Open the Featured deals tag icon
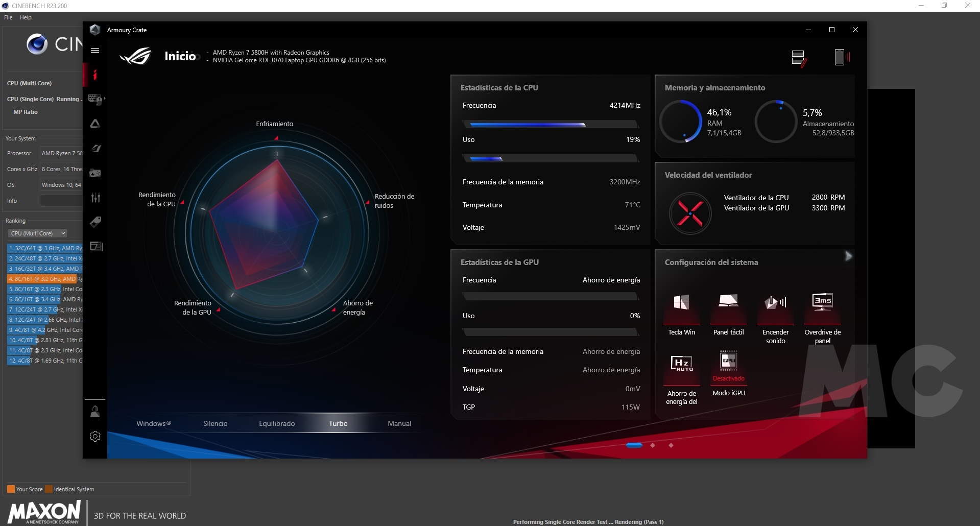 click(95, 222)
